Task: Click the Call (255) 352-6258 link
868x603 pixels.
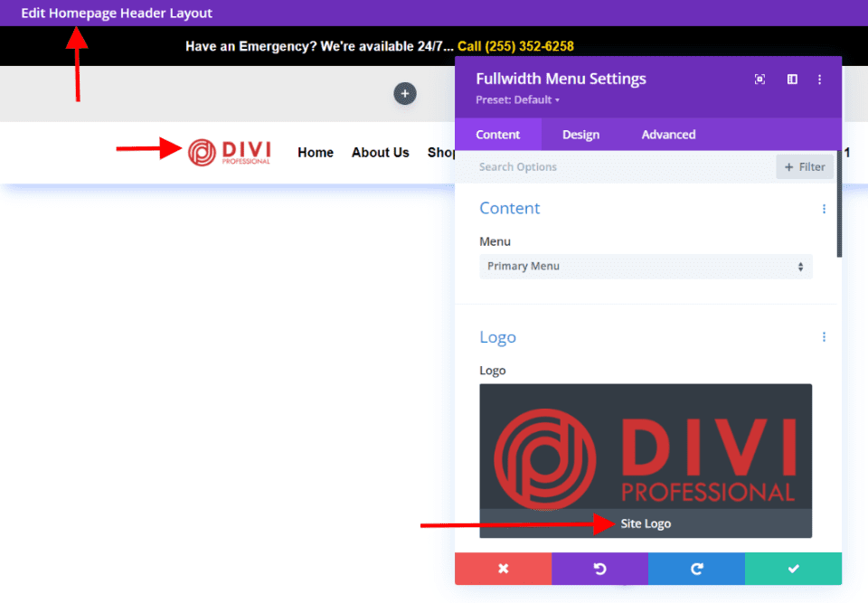Action: (x=515, y=46)
